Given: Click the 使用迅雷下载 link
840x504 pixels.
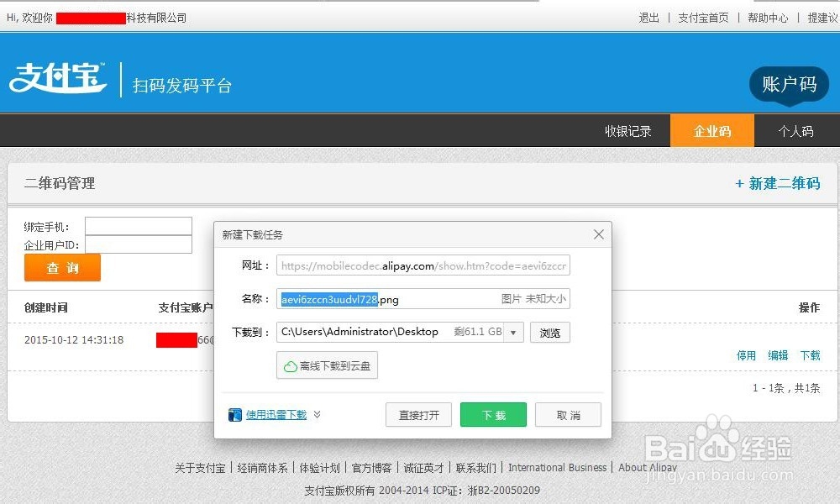Looking at the screenshot, I should pyautogui.click(x=276, y=415).
